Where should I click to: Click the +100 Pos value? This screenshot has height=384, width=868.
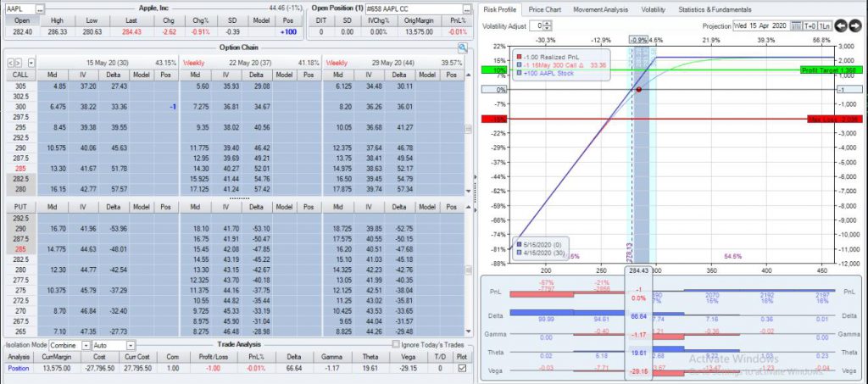click(x=288, y=31)
